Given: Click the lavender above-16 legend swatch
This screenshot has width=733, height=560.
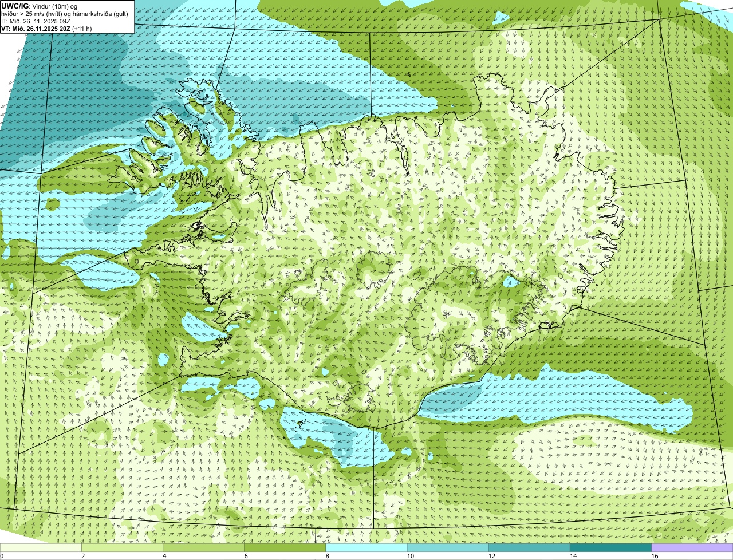Looking at the screenshot, I should click(692, 547).
